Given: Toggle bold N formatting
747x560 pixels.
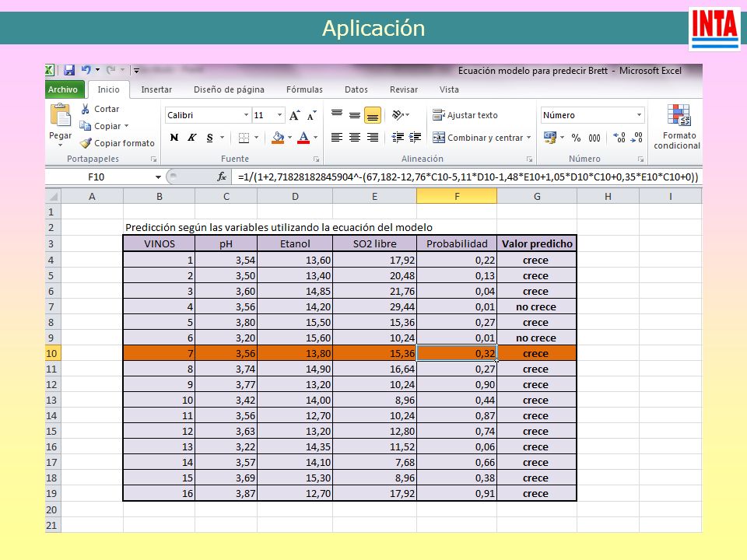Looking at the screenshot, I should (174, 138).
